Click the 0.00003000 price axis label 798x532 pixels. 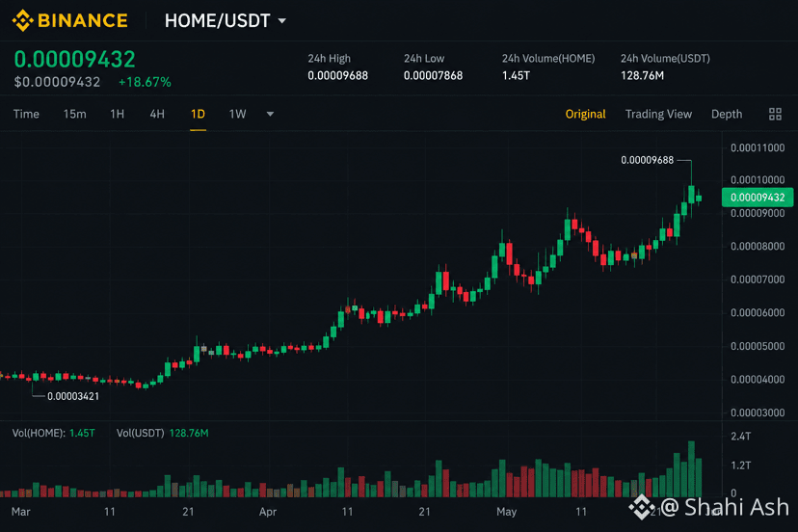tap(758, 412)
